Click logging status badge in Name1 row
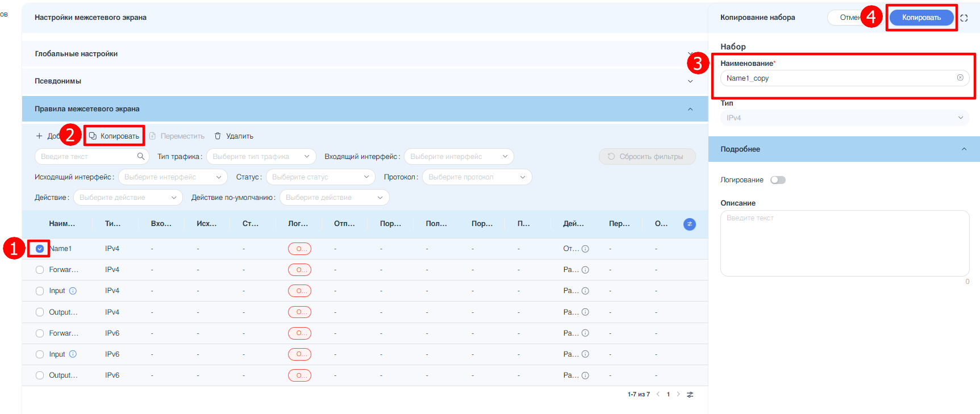The width and height of the screenshot is (980, 414). tap(299, 249)
